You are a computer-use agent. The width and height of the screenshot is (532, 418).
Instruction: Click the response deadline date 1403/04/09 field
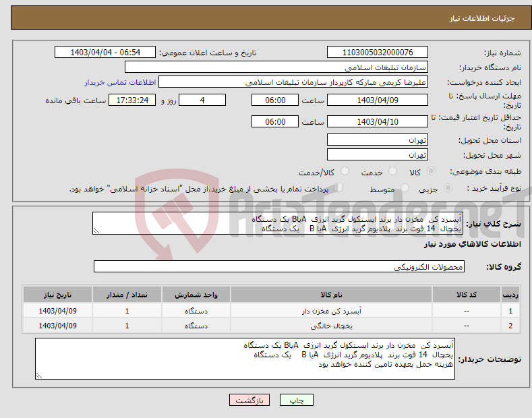[x=378, y=100]
